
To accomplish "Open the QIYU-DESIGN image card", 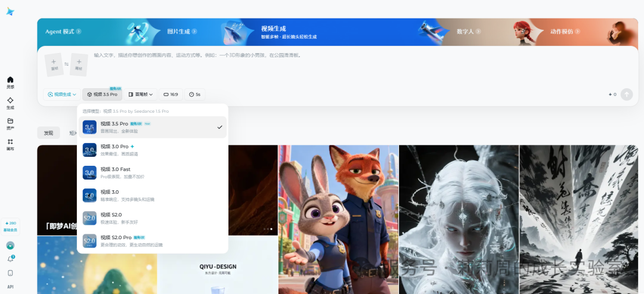I will click(218, 265).
